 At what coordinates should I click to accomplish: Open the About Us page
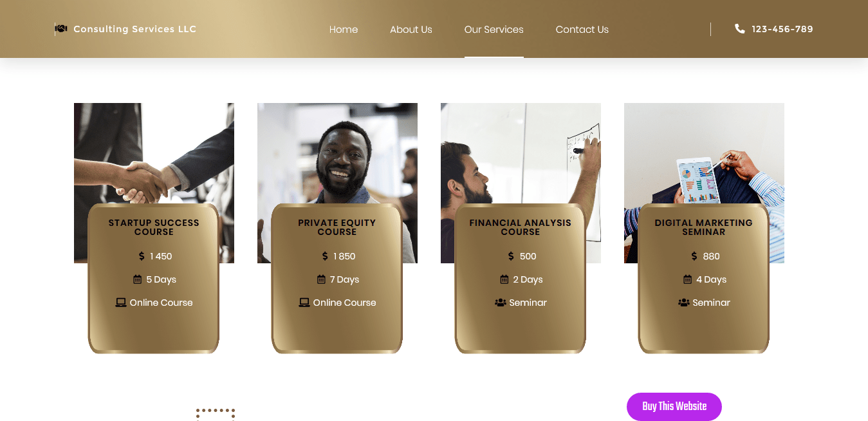point(411,30)
